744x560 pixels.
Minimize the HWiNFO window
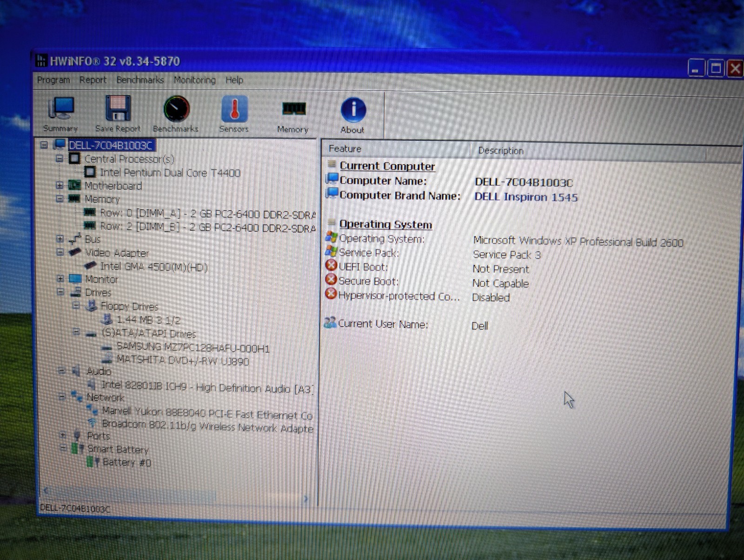pyautogui.click(x=696, y=69)
